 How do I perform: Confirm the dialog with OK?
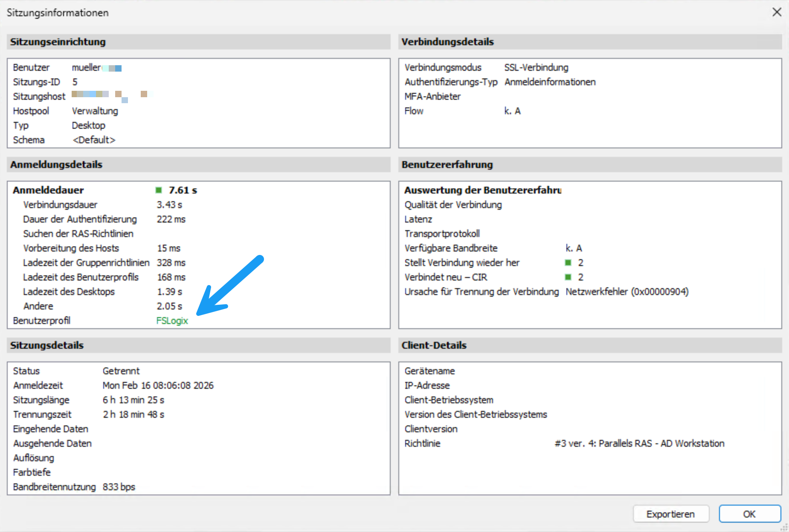[x=749, y=514]
